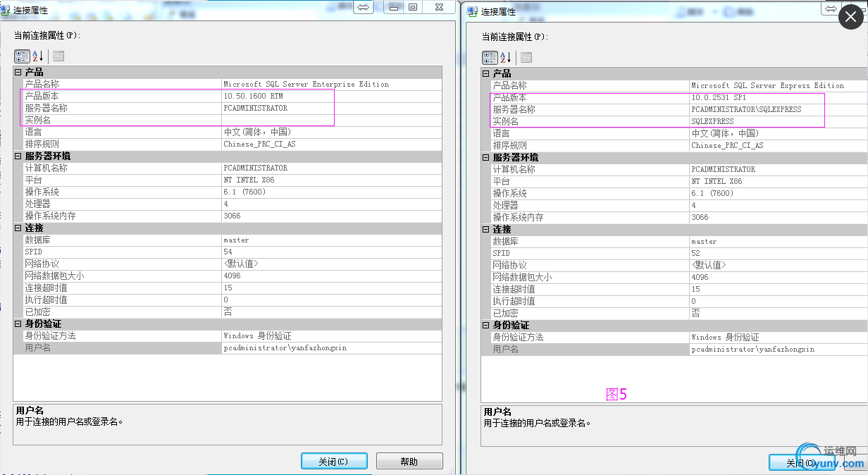Screen dimensions: 868x475
Task: Select 数据库 value 'master' in Enterprise window
Action: [x=236, y=240]
